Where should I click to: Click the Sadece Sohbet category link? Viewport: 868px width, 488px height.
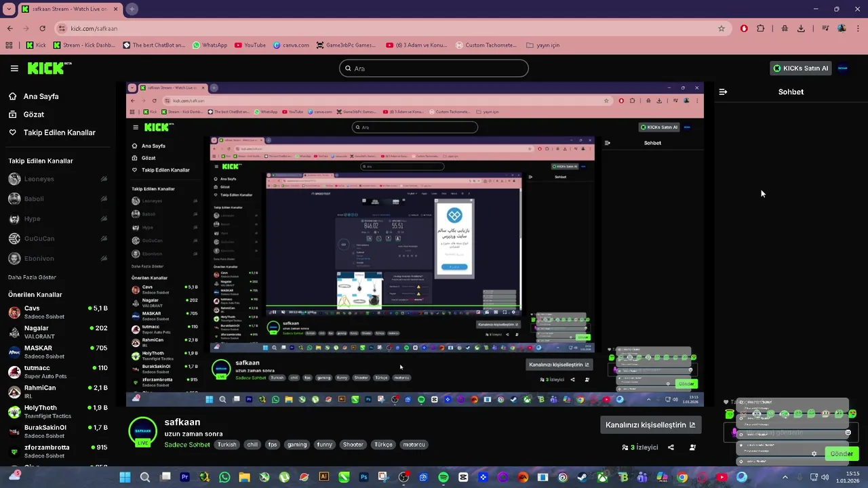click(187, 445)
